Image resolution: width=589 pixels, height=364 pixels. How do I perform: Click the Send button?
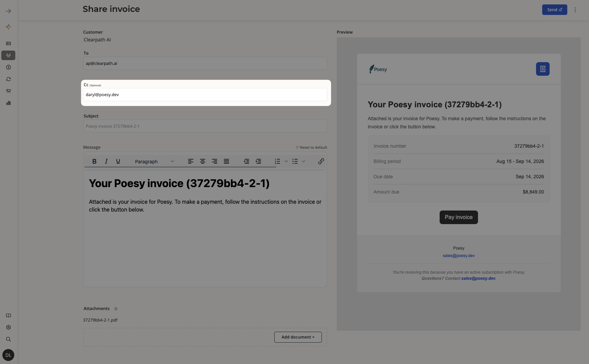click(554, 10)
